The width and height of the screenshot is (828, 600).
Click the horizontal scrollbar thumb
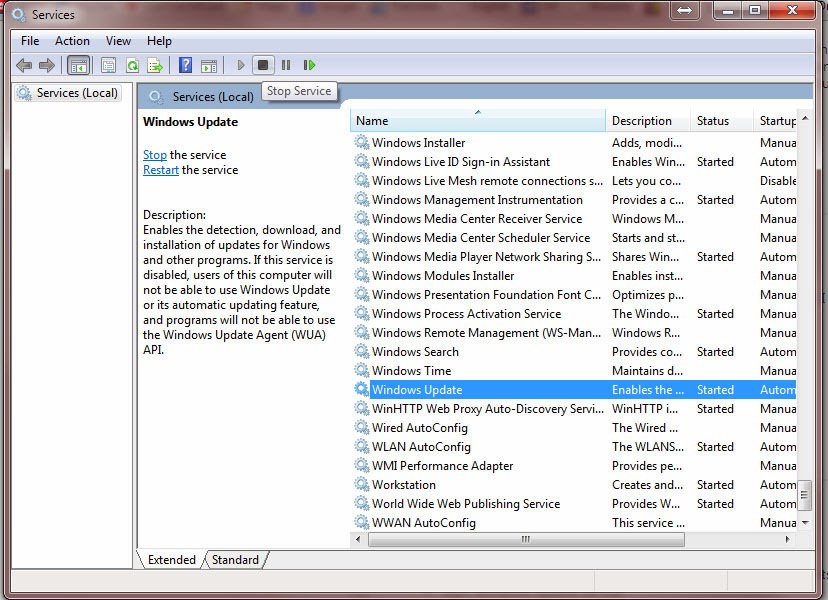(526, 539)
